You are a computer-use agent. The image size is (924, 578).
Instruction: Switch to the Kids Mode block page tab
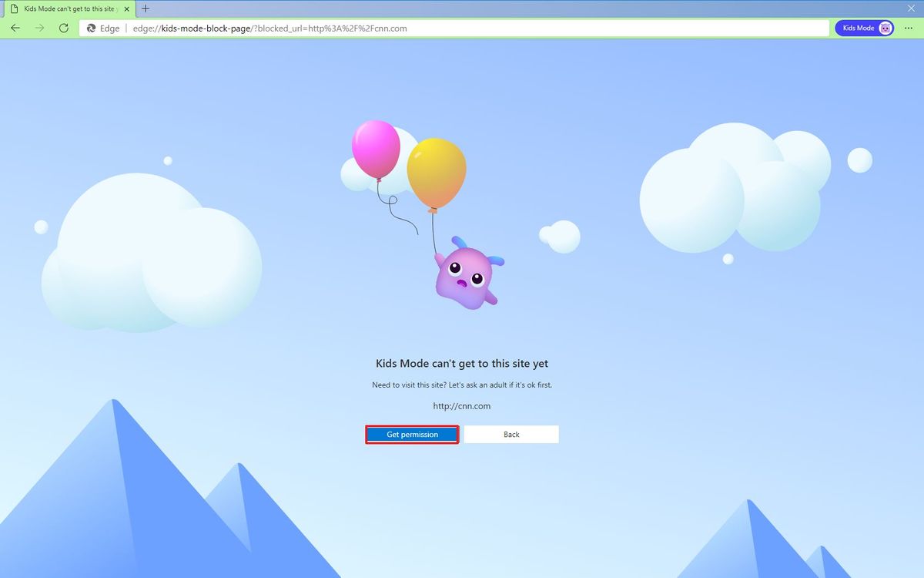pyautogui.click(x=65, y=8)
